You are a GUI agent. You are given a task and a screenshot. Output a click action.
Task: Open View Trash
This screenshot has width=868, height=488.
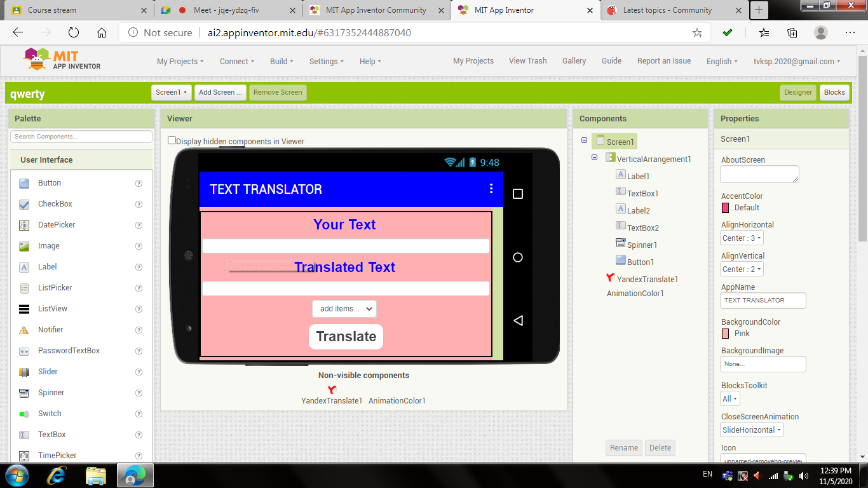point(527,60)
